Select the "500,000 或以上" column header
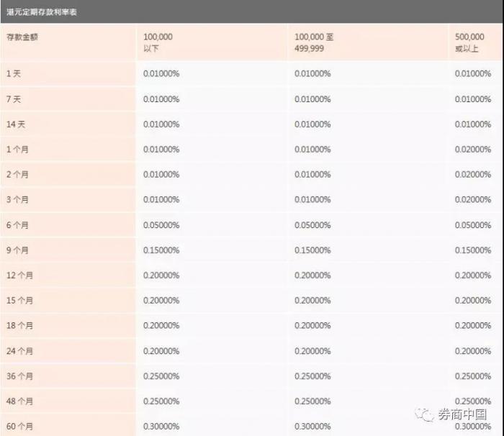 [x=469, y=42]
